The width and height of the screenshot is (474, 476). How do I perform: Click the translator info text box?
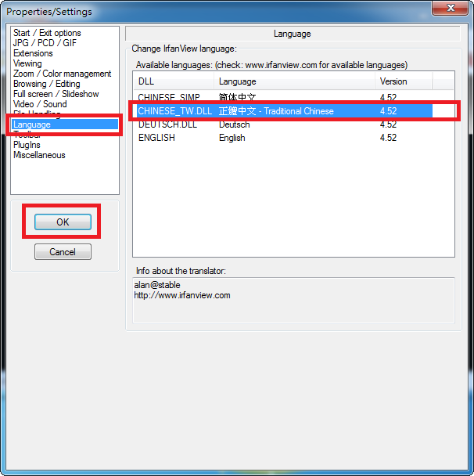click(293, 300)
